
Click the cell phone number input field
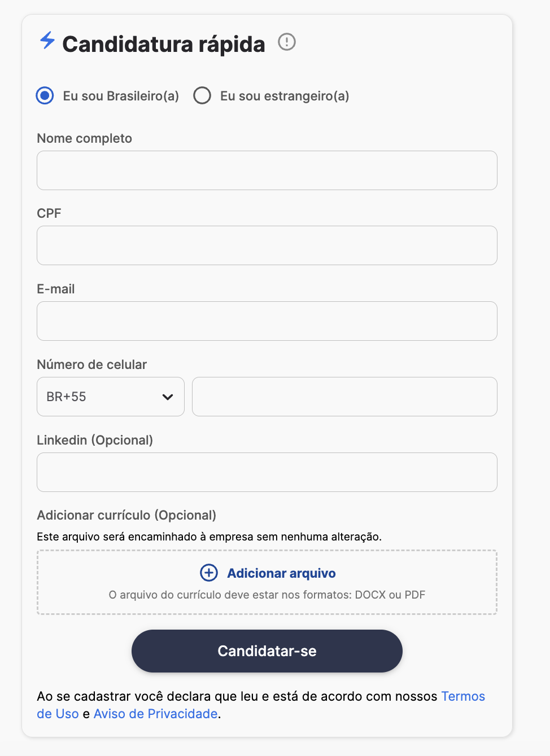tap(344, 397)
